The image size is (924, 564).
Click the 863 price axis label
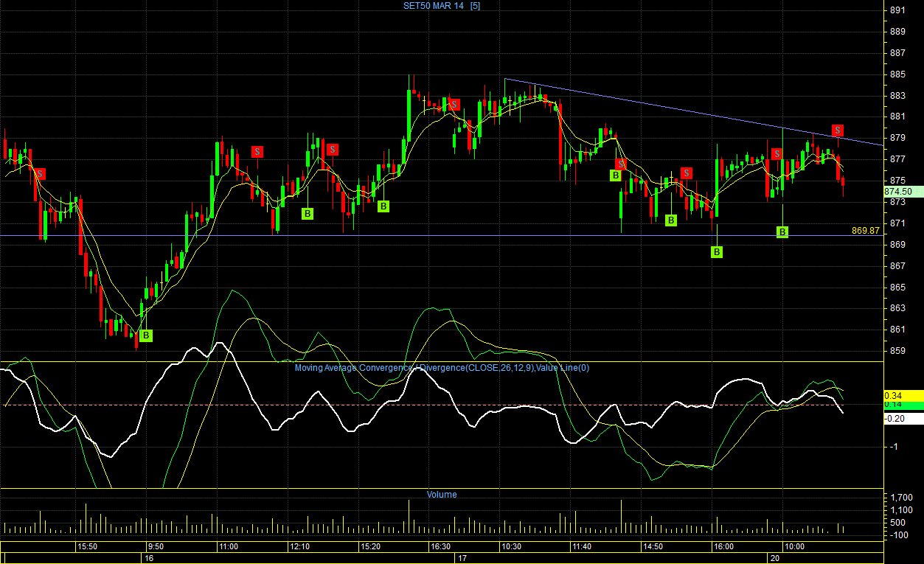897,308
